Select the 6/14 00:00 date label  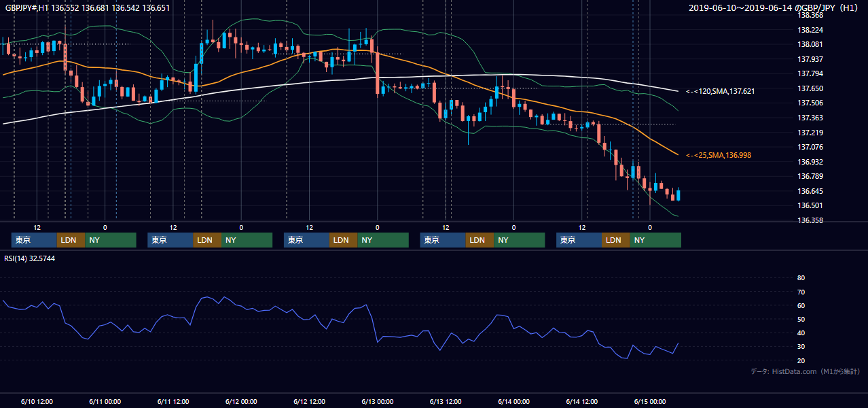coord(514,402)
